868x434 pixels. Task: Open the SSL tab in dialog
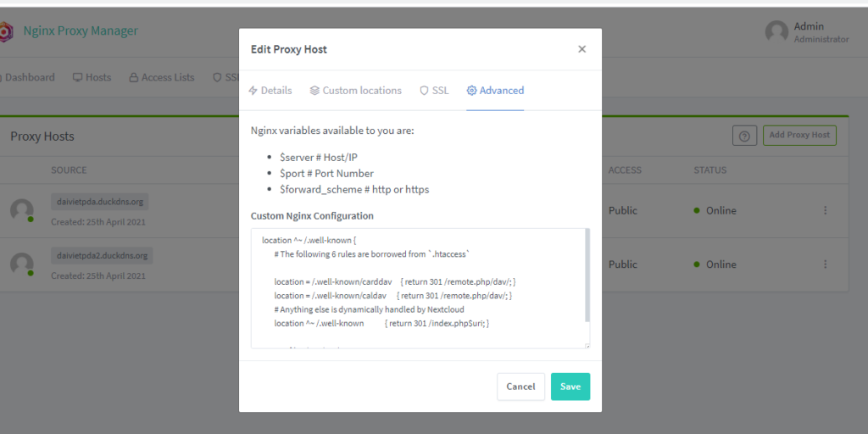(434, 91)
